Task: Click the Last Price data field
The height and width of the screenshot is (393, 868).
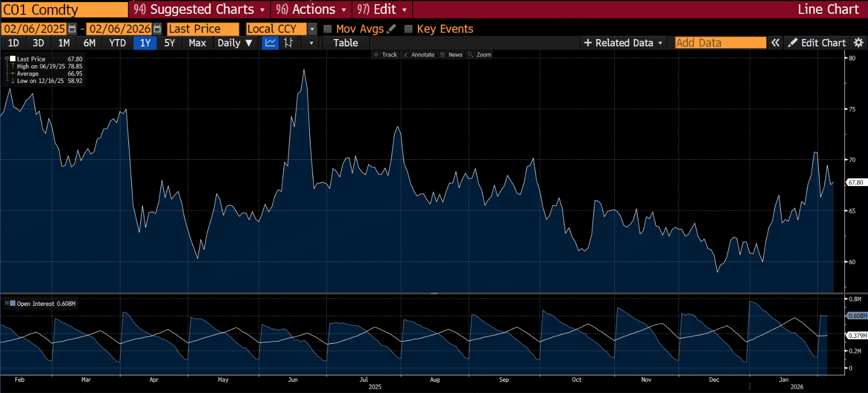Action: [x=203, y=29]
